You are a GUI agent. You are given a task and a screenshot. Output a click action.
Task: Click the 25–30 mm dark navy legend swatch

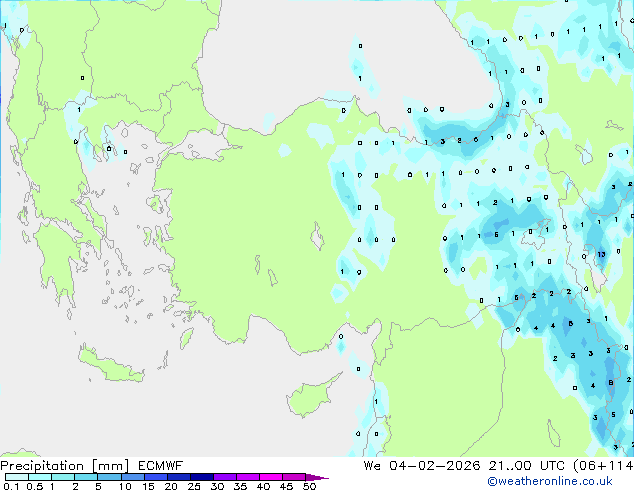coord(202,477)
